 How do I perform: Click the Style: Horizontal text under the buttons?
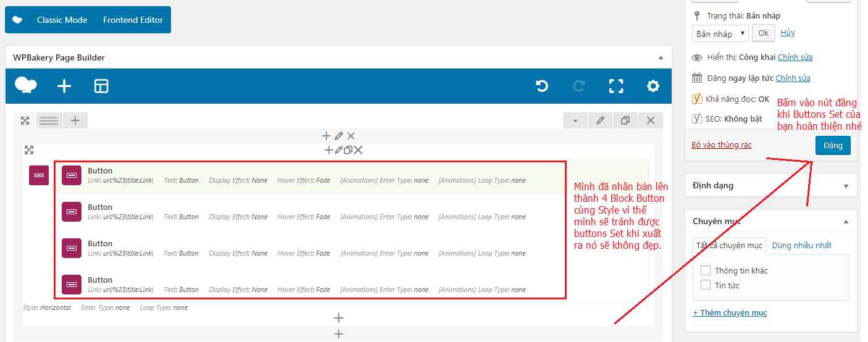tap(47, 307)
